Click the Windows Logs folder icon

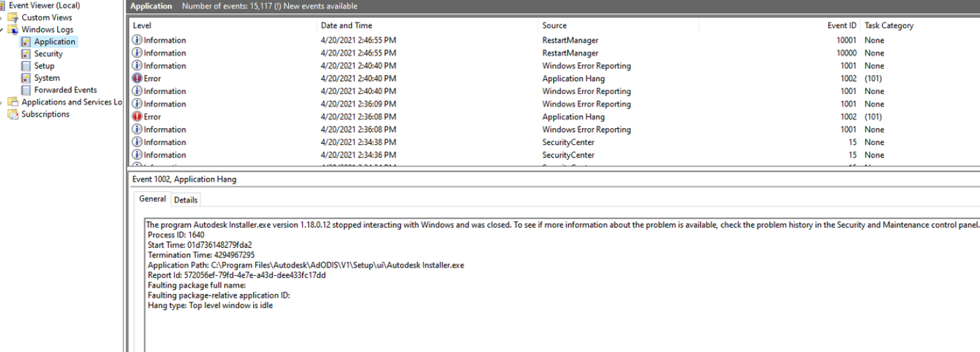pyautogui.click(x=14, y=30)
